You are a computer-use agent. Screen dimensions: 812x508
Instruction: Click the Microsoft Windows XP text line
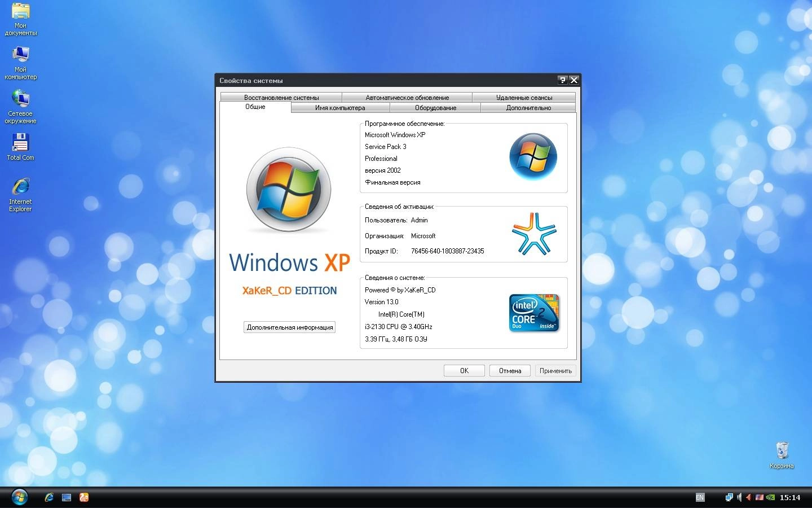(x=395, y=135)
